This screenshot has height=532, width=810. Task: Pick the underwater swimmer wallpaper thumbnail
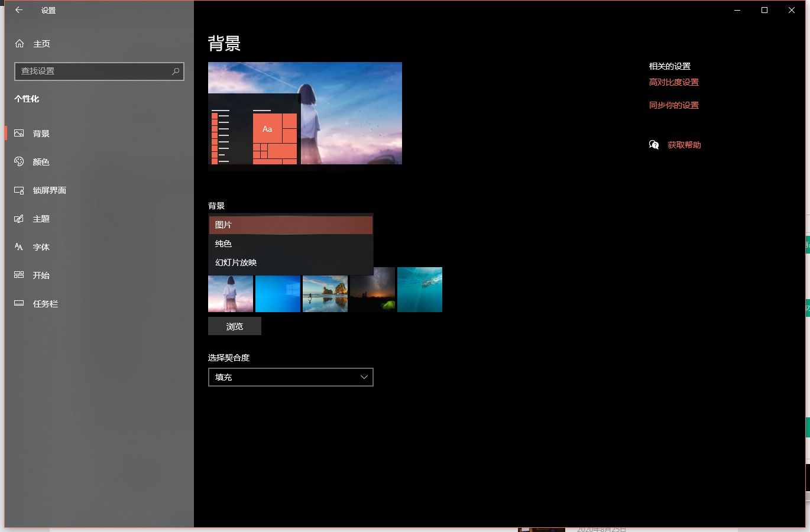420,290
